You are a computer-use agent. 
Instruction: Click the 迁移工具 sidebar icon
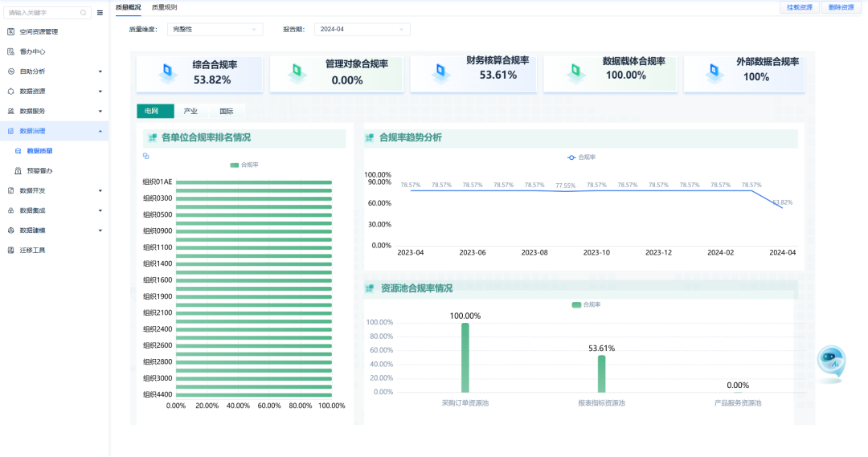tap(10, 250)
